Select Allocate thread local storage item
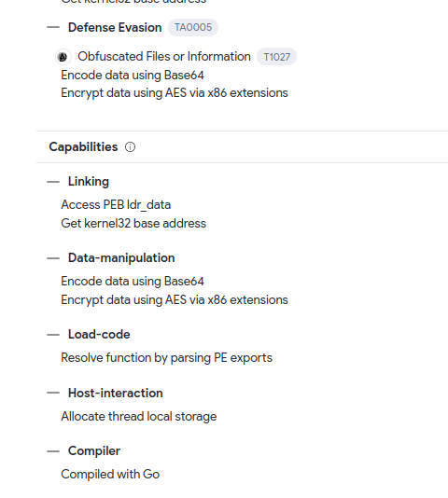 tap(139, 416)
